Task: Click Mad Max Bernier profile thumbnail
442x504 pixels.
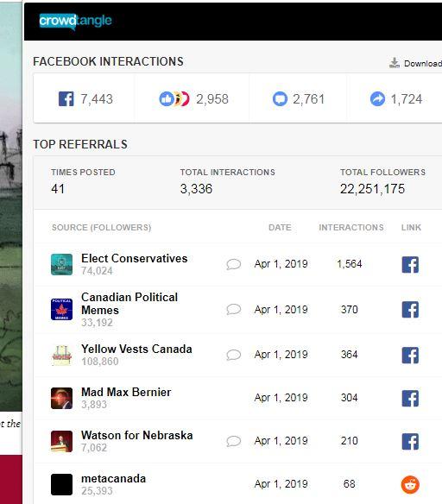Action: coord(61,398)
